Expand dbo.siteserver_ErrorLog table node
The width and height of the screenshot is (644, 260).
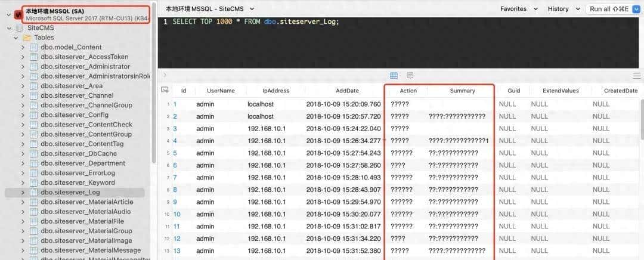[23, 173]
